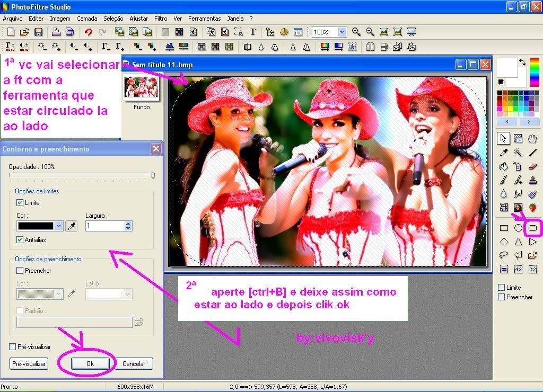Select the rounded rectangle selection shape
Image resolution: width=543 pixels, height=392 pixels.
click(532, 228)
